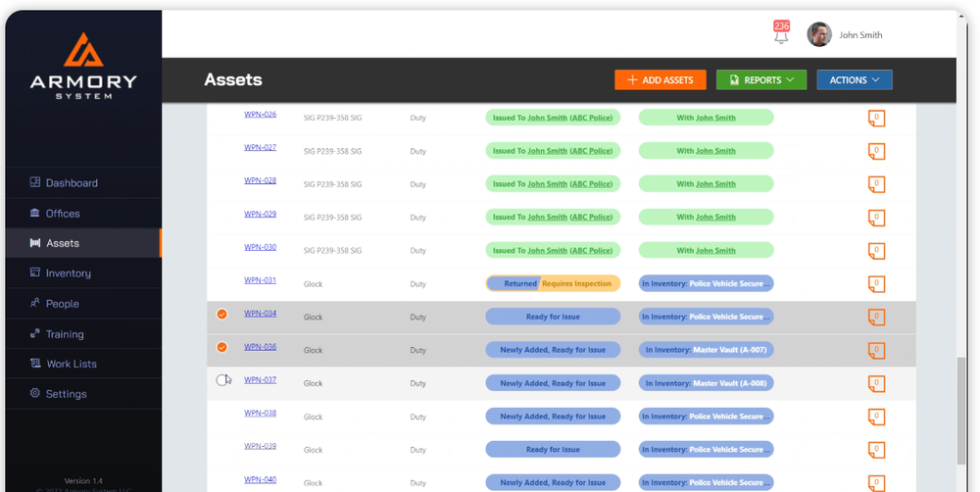The image size is (980, 492).
Task: Open the note icon for WPN-037
Action: (876, 383)
